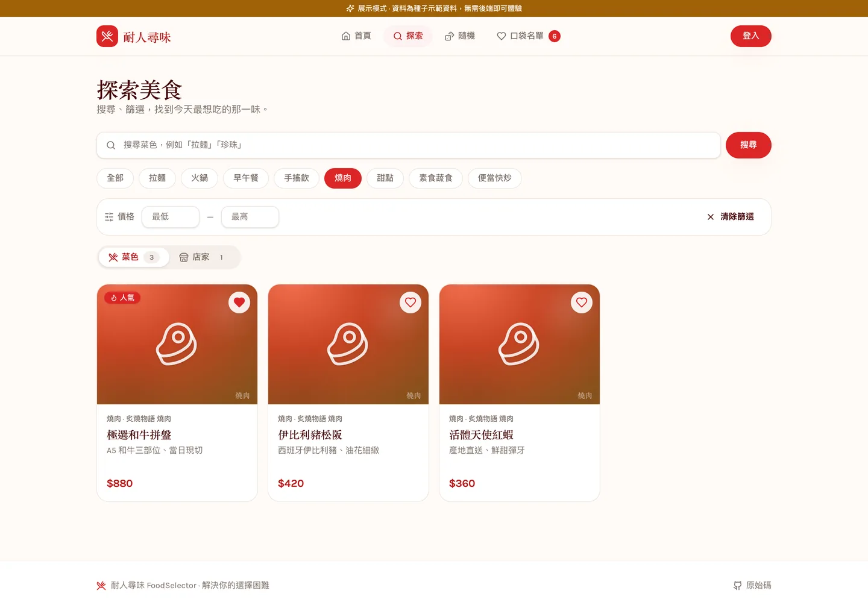
Task: Click the $360 price
Action: pyautogui.click(x=462, y=483)
